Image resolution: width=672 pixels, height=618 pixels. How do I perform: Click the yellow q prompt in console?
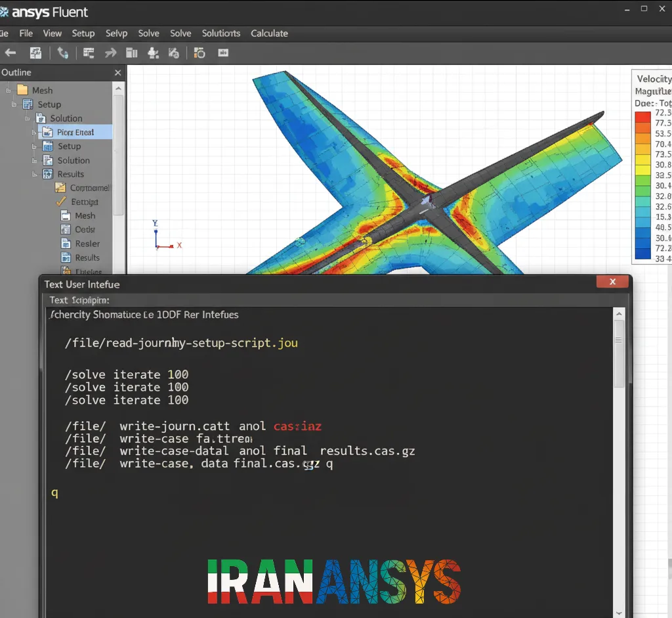click(x=54, y=493)
